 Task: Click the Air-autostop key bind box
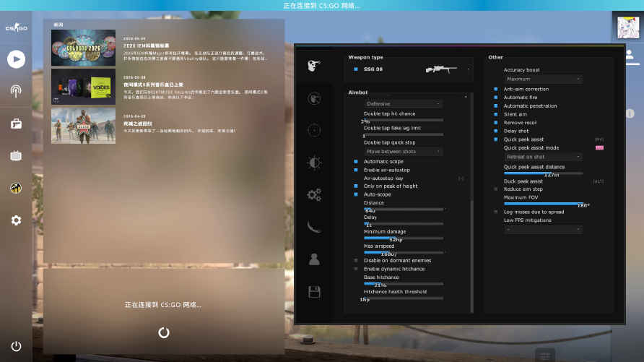461,178
